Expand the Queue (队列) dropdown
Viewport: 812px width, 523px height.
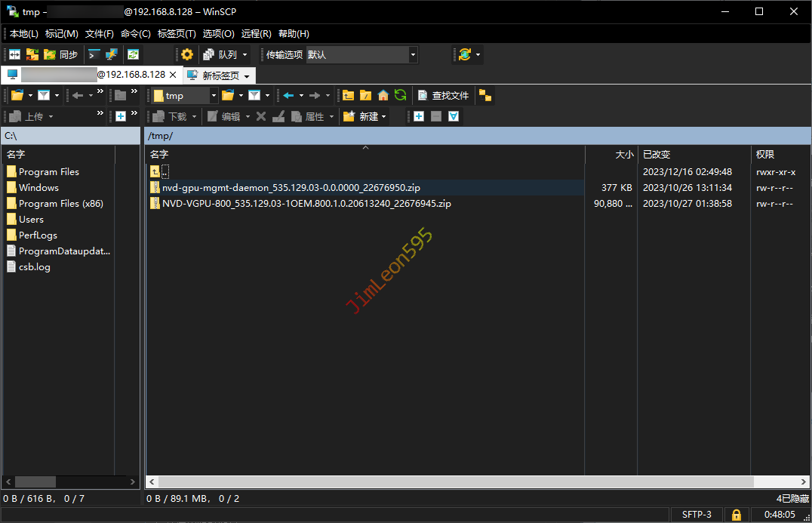(245, 54)
